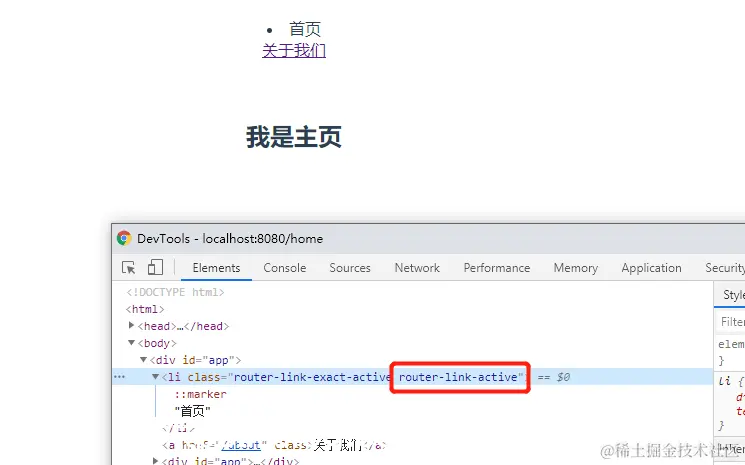Image resolution: width=745 pixels, height=465 pixels.
Task: Open the Sources tab
Action: (350, 268)
